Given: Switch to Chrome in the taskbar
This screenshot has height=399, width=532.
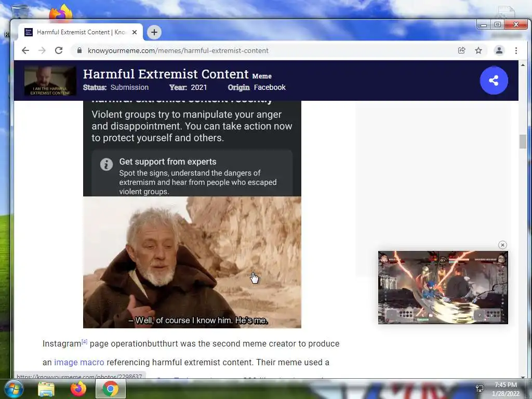Looking at the screenshot, I should pos(111,389).
